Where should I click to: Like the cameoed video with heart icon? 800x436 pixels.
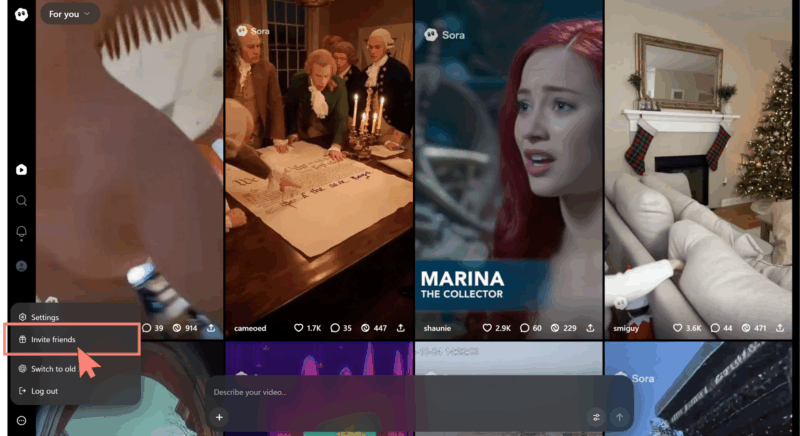click(298, 328)
